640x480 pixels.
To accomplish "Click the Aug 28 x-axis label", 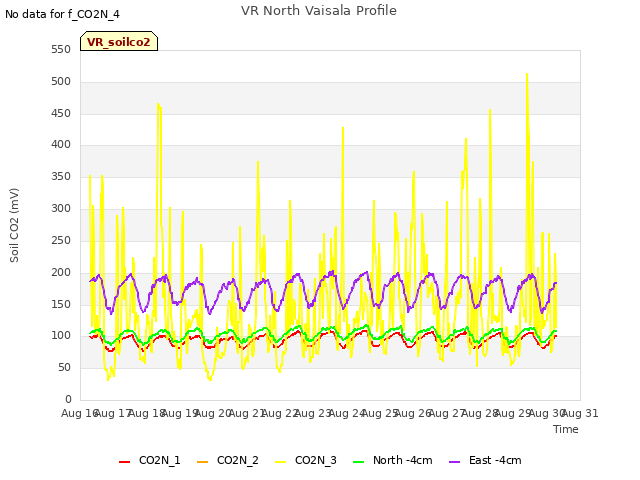I will point(480,413).
